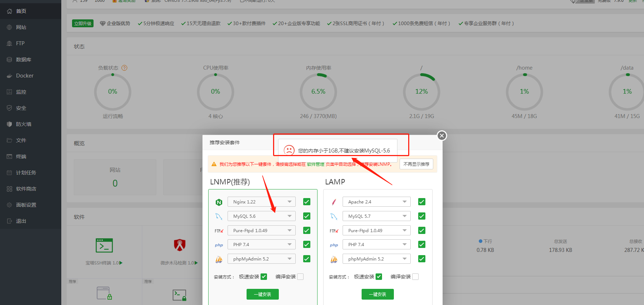Click the folder icon beside 文件

point(9,140)
